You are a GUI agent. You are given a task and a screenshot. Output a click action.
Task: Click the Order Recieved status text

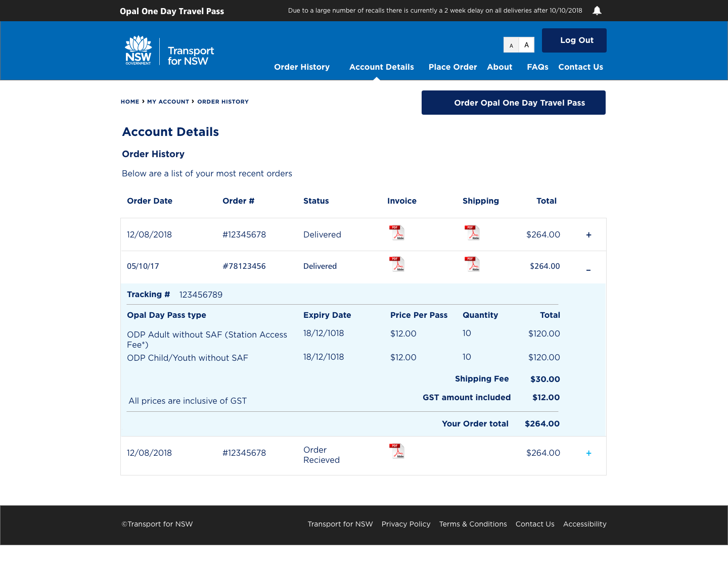pyautogui.click(x=322, y=455)
